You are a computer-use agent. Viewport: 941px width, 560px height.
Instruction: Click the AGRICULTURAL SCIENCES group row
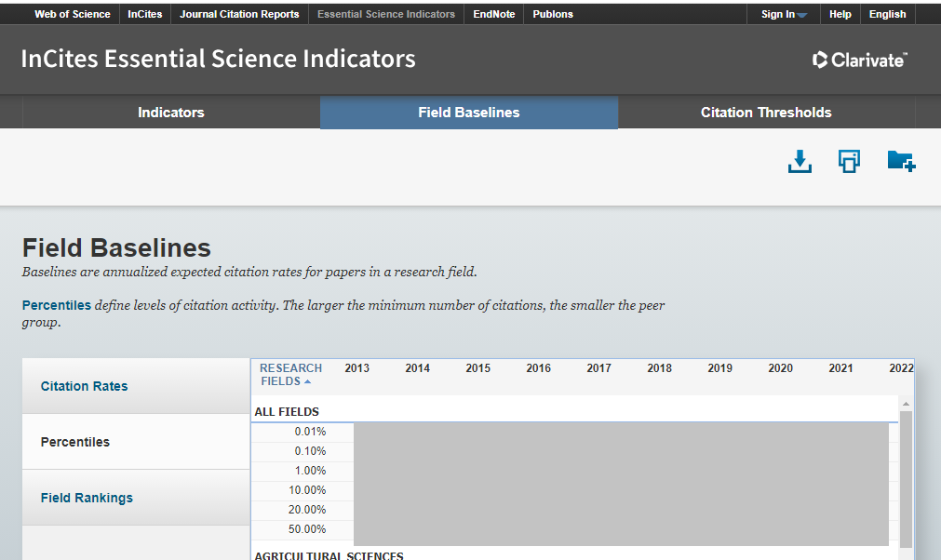[574, 554]
